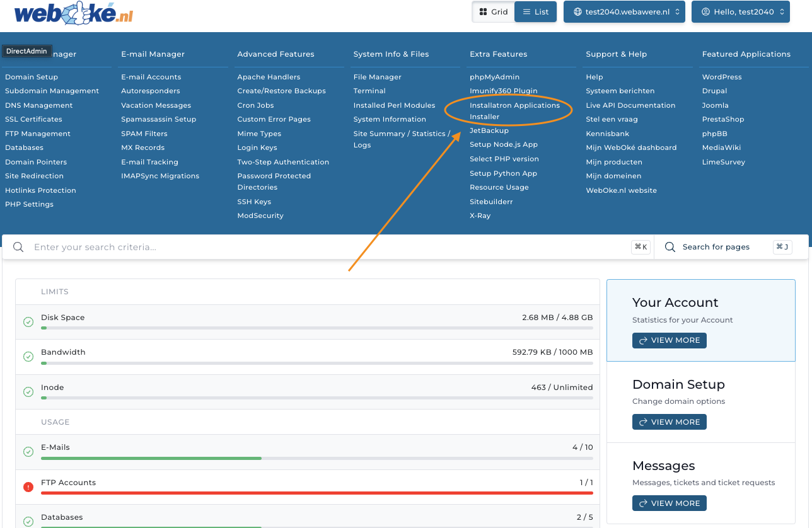Screen dimensions: 812x528
Task: Open SSH Keys
Action: [254, 202]
